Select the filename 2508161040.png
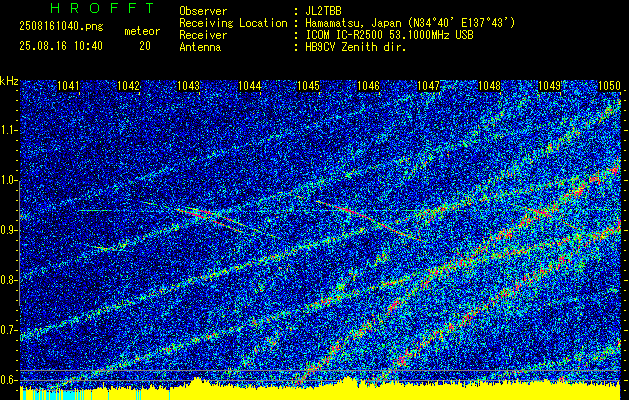The height and width of the screenshot is (400, 629). point(61,27)
